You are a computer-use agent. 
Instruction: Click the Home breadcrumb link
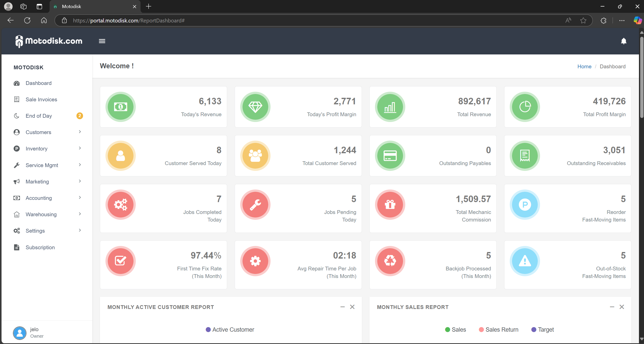coord(584,67)
